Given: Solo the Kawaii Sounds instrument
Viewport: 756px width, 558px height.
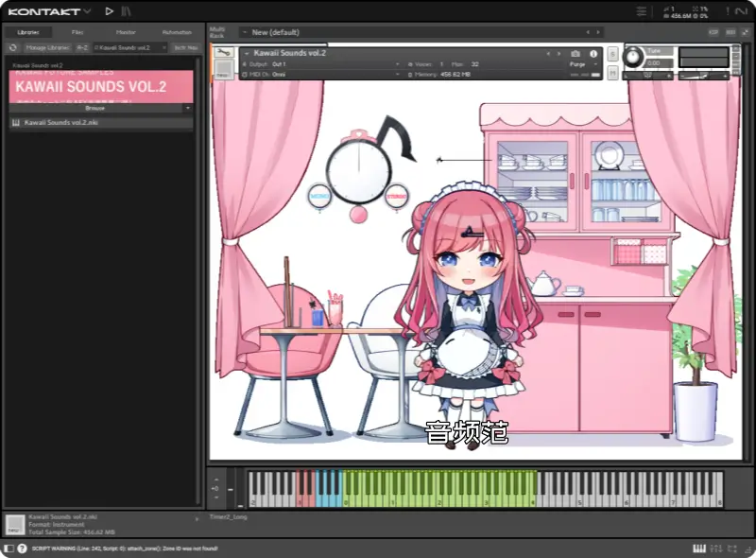Looking at the screenshot, I should pyautogui.click(x=613, y=55).
